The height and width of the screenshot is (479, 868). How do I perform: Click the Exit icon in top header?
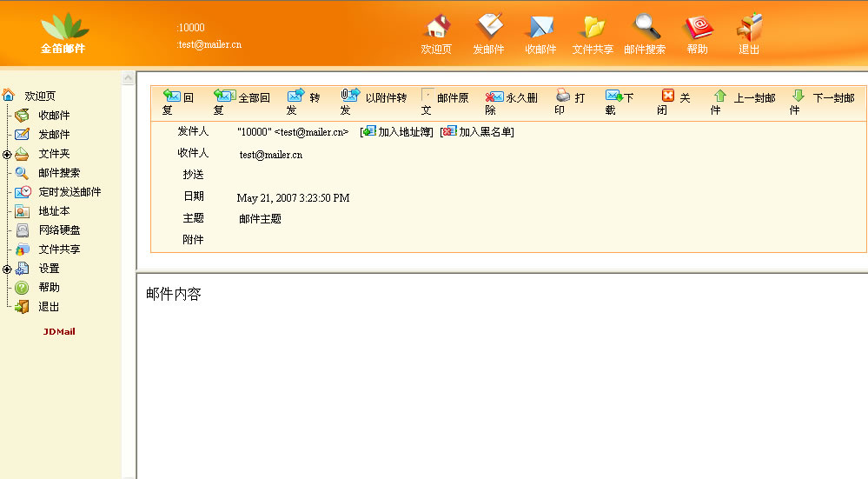coord(749,28)
